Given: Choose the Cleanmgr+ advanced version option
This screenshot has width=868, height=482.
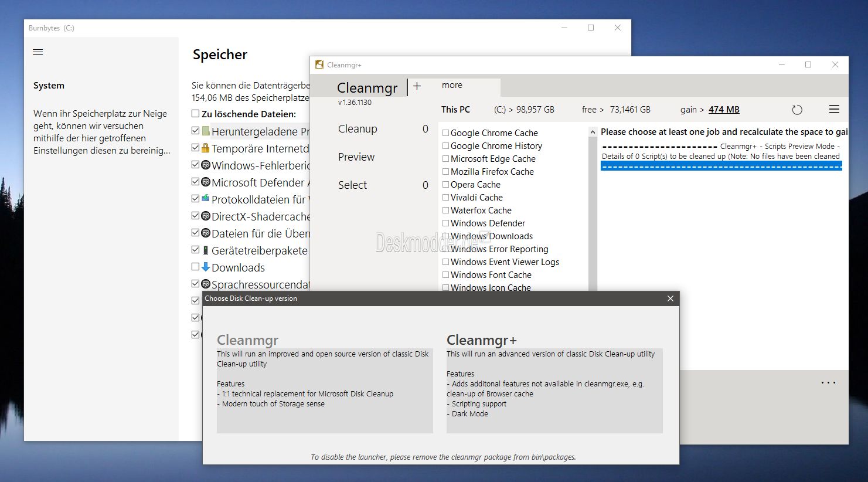Looking at the screenshot, I should (x=554, y=383).
